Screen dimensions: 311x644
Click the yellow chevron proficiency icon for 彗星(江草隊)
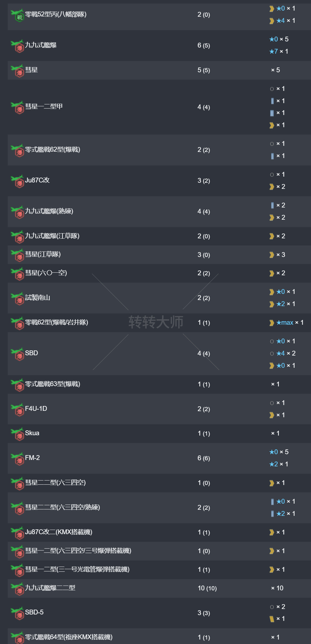pyautogui.click(x=272, y=255)
